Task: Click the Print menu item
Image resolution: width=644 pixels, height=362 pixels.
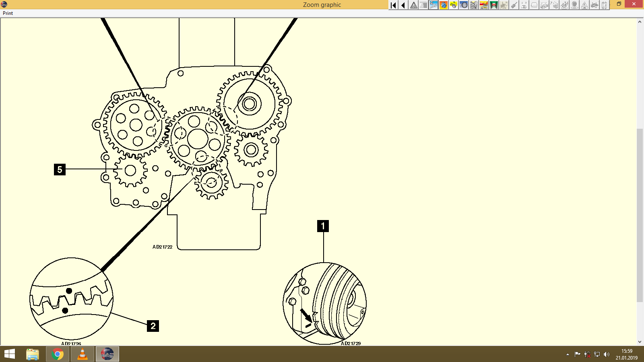Action: 7,13
